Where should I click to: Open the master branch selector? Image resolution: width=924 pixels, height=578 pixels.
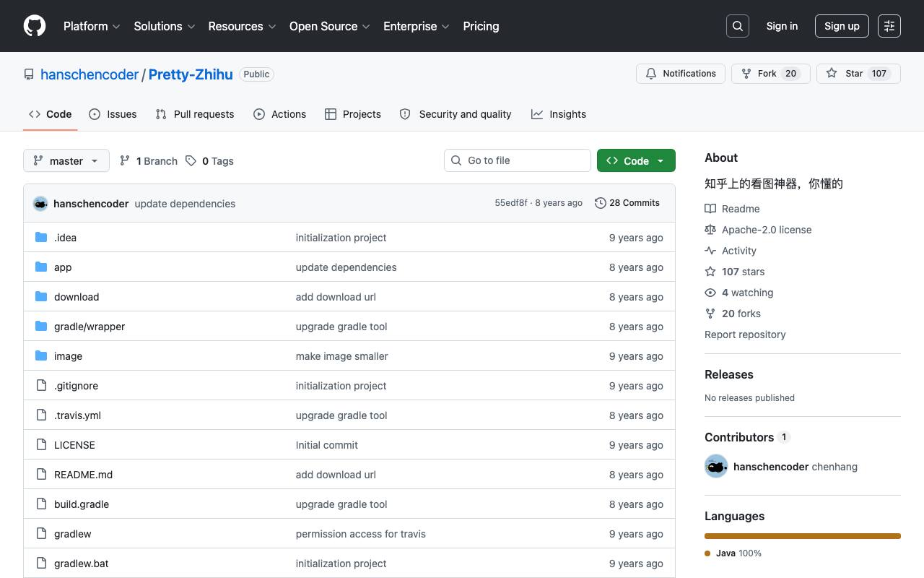pyautogui.click(x=66, y=160)
